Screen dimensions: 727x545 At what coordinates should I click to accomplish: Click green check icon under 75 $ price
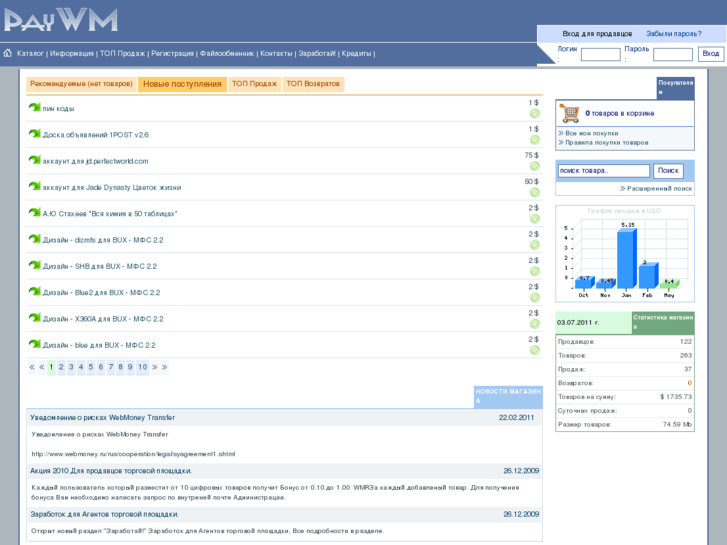click(535, 166)
